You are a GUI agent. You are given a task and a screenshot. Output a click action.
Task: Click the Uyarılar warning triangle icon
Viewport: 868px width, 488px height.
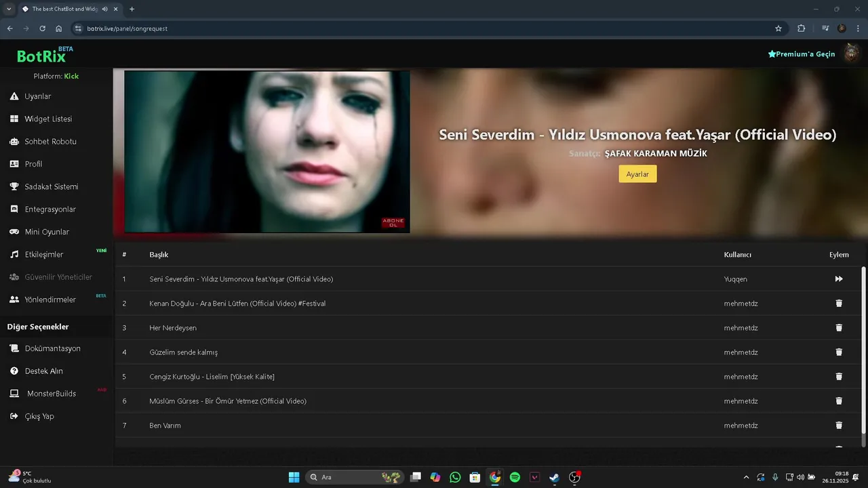click(14, 96)
